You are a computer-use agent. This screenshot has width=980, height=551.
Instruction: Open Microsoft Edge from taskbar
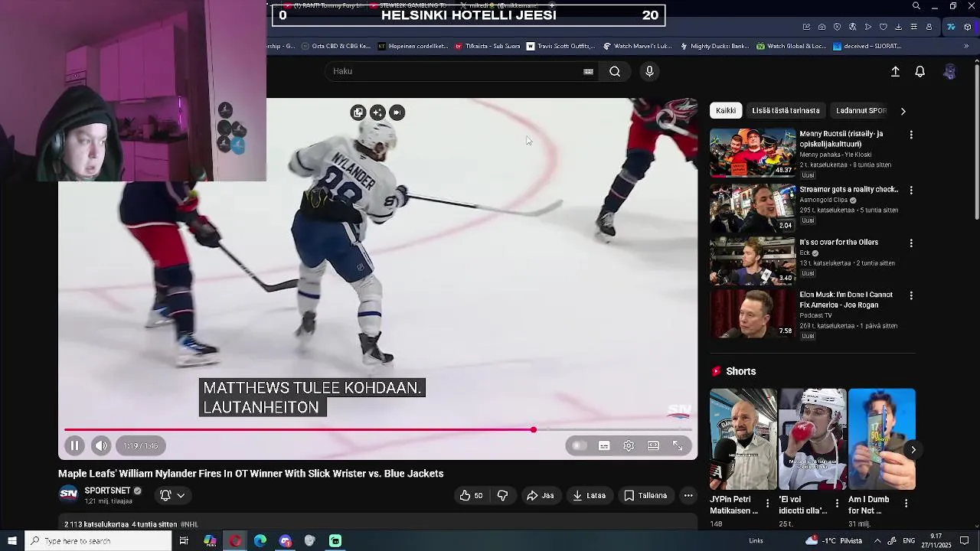(260, 541)
